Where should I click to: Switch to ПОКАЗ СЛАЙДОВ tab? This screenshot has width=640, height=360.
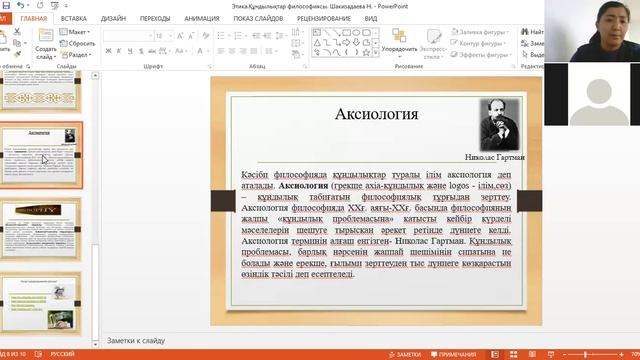(258, 18)
